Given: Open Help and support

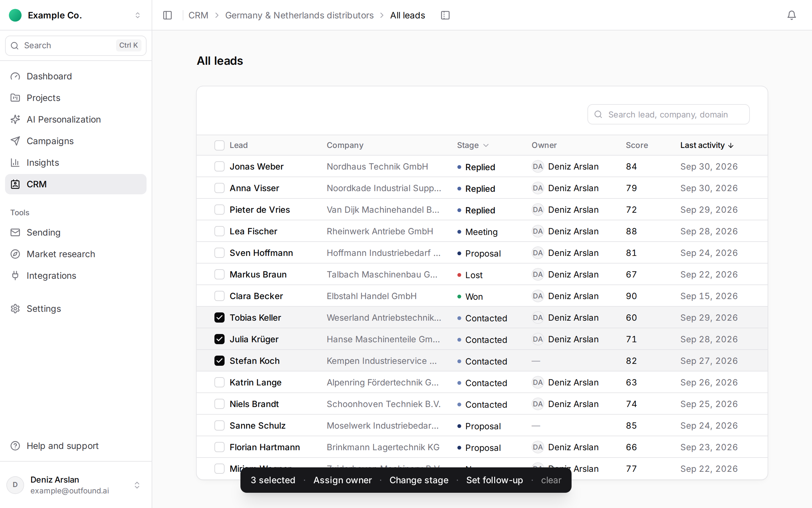Looking at the screenshot, I should (76, 446).
